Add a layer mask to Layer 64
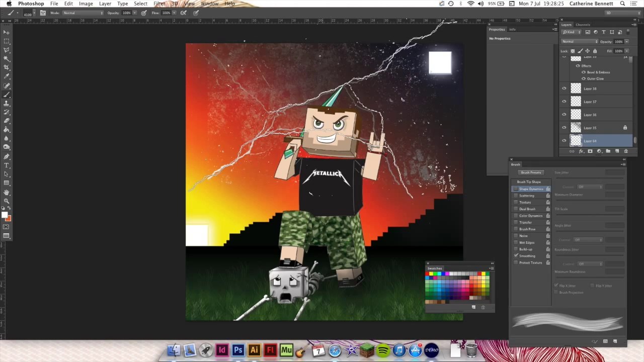The image size is (644, 362). click(590, 151)
